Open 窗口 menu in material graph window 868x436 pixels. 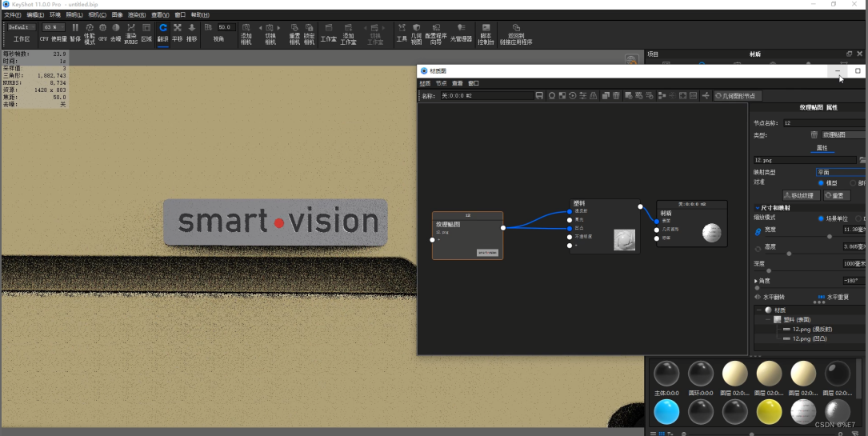474,83
